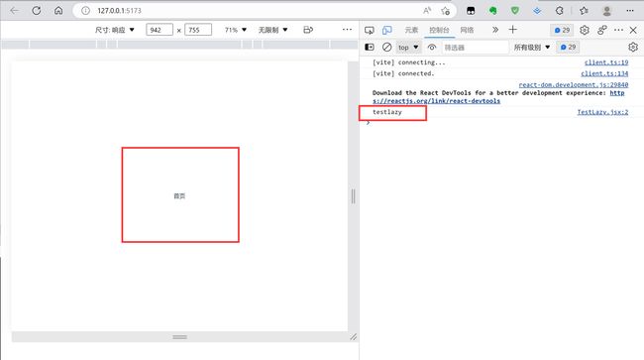Click the browser back arrow

click(x=15, y=11)
